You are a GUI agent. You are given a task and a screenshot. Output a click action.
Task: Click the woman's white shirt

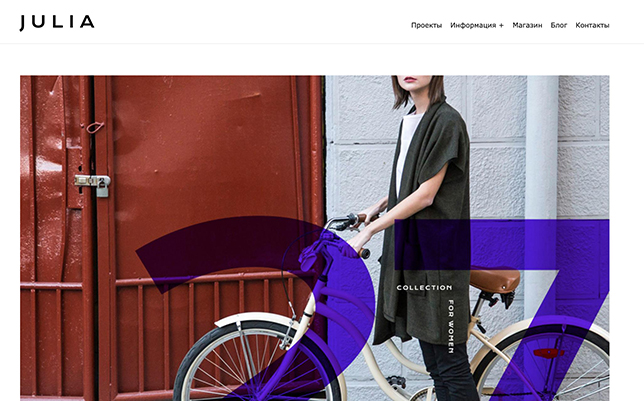coord(407,152)
